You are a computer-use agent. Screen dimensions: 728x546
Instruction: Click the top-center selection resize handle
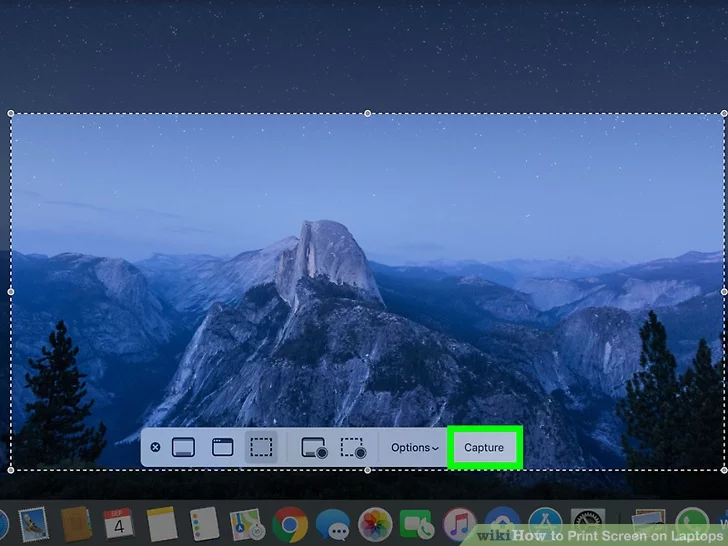click(x=367, y=113)
